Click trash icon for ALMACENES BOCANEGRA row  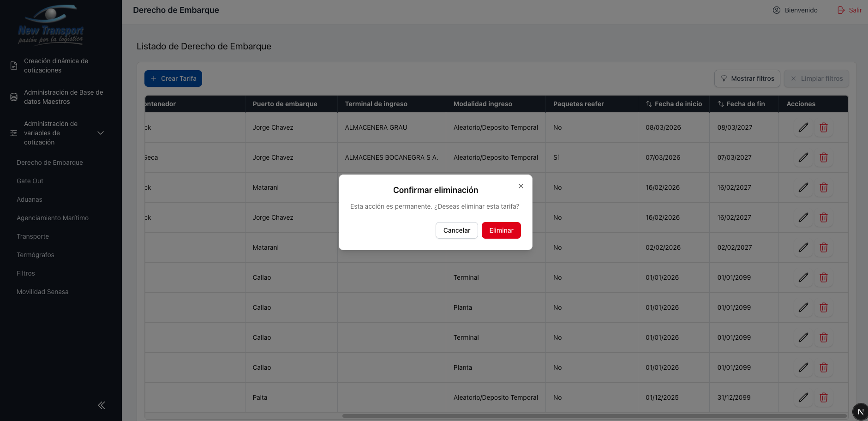[823, 157]
